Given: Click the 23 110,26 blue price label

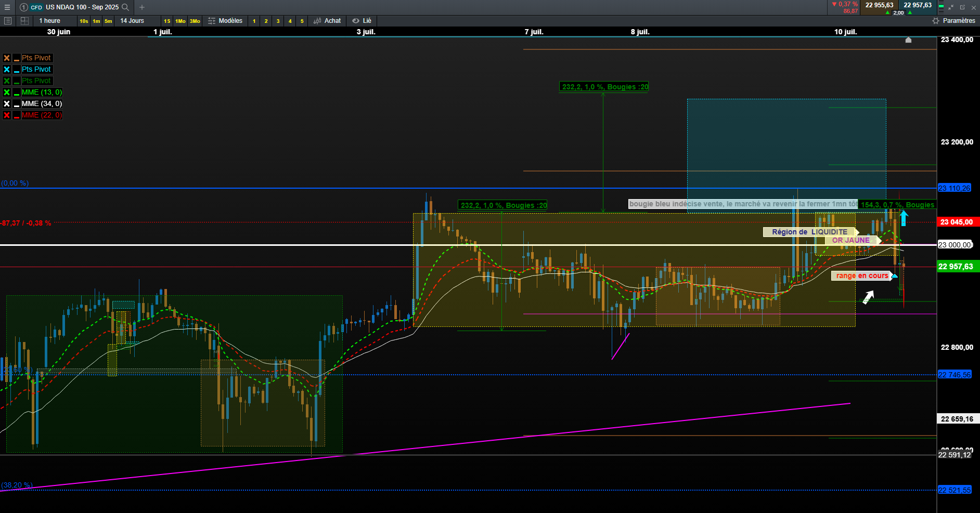Looking at the screenshot, I should 955,188.
